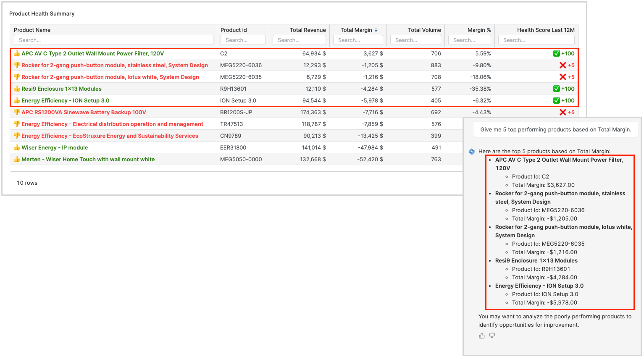Click thumbs up feedback icon in chat

[x=481, y=336]
